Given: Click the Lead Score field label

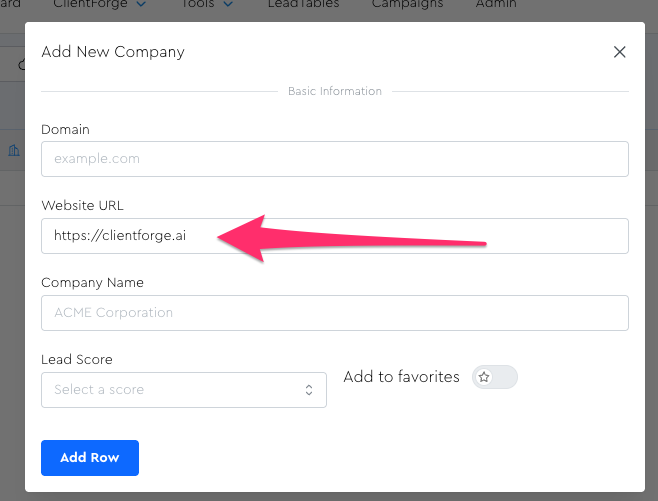Looking at the screenshot, I should tap(77, 360).
